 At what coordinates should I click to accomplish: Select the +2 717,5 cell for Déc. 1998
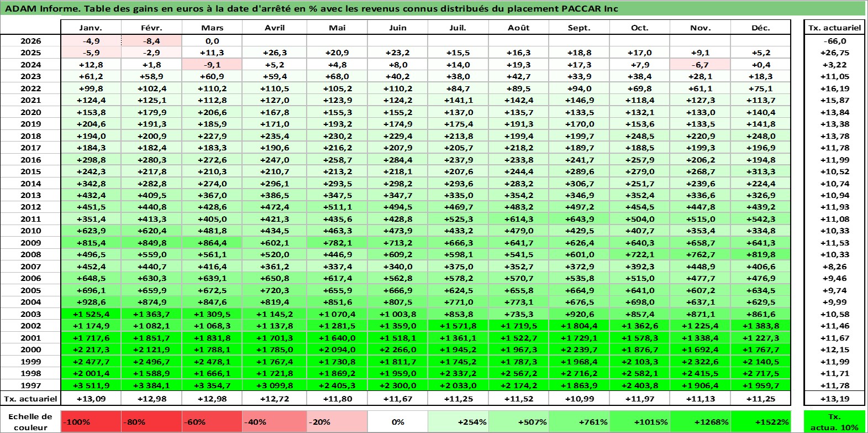(x=761, y=373)
